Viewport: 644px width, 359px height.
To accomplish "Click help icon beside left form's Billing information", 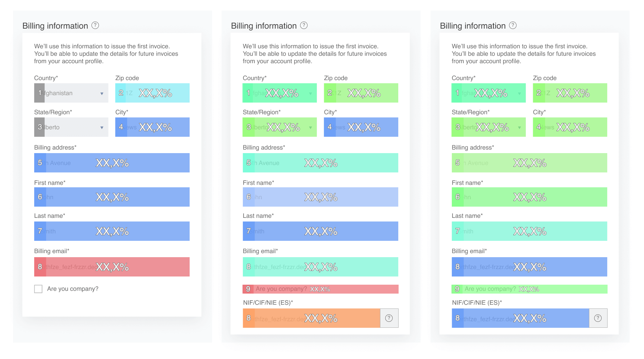I will (95, 25).
